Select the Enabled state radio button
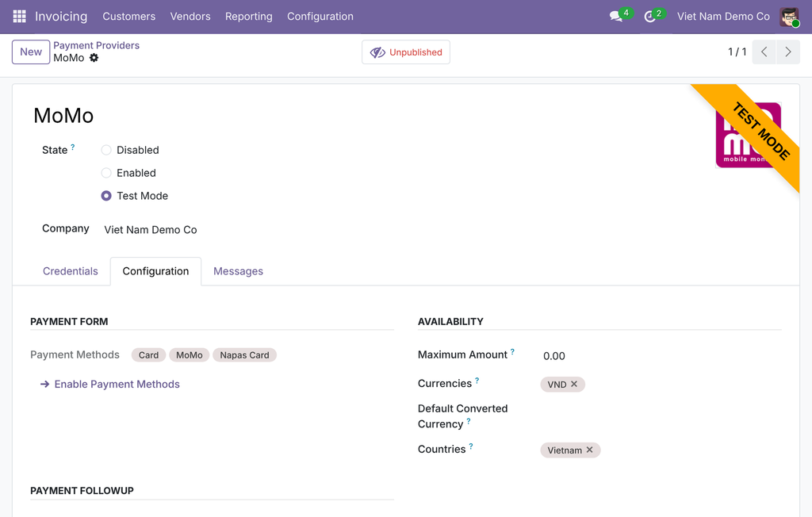 tap(106, 173)
